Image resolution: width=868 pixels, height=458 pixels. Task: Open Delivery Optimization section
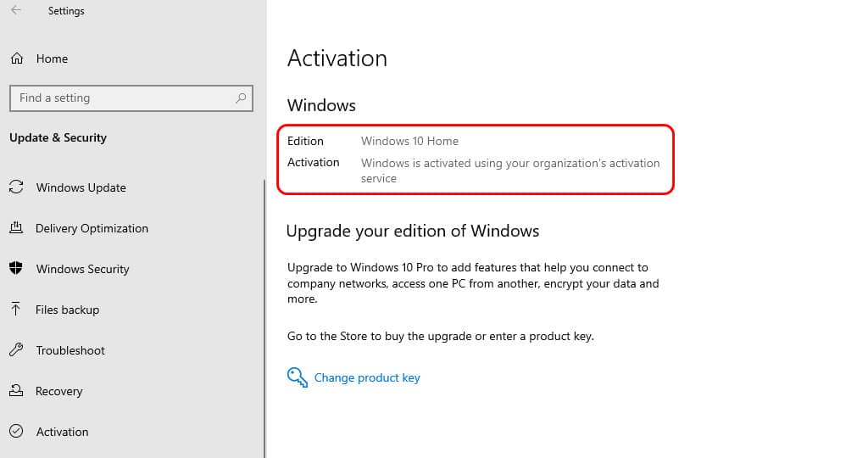pos(92,228)
